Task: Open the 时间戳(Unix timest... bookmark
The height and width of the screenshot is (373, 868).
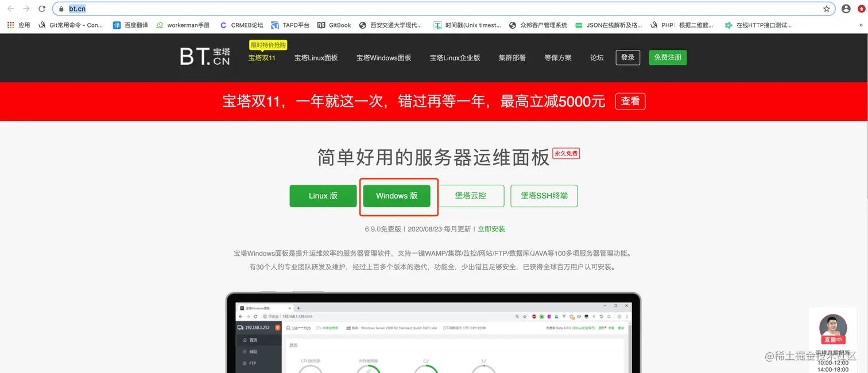Action: (x=467, y=25)
